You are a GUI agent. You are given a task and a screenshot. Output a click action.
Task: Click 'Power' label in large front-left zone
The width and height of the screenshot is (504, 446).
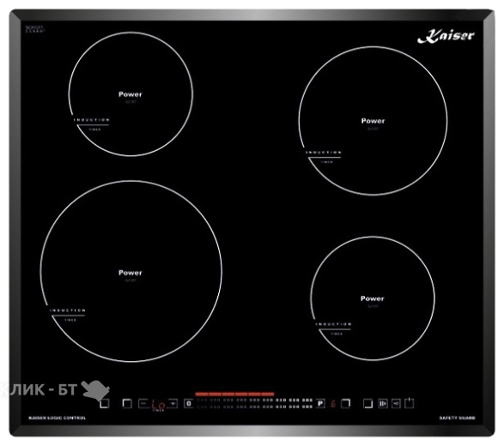tap(131, 273)
